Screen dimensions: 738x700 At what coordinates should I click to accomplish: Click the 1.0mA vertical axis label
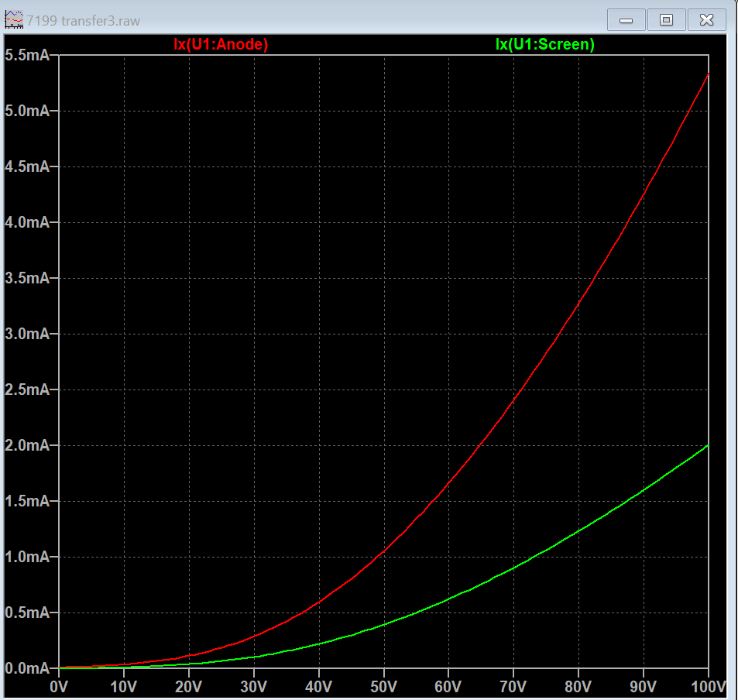click(x=27, y=557)
